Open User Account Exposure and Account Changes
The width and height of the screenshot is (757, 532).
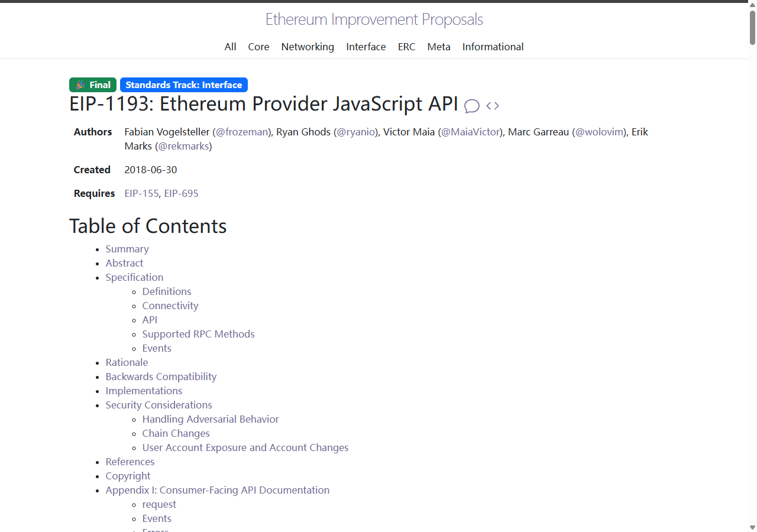[245, 447]
